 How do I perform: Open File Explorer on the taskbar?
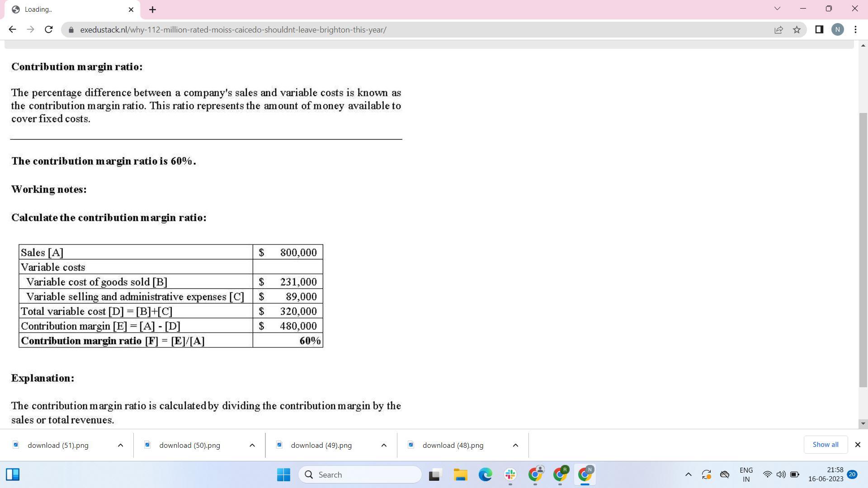click(460, 475)
